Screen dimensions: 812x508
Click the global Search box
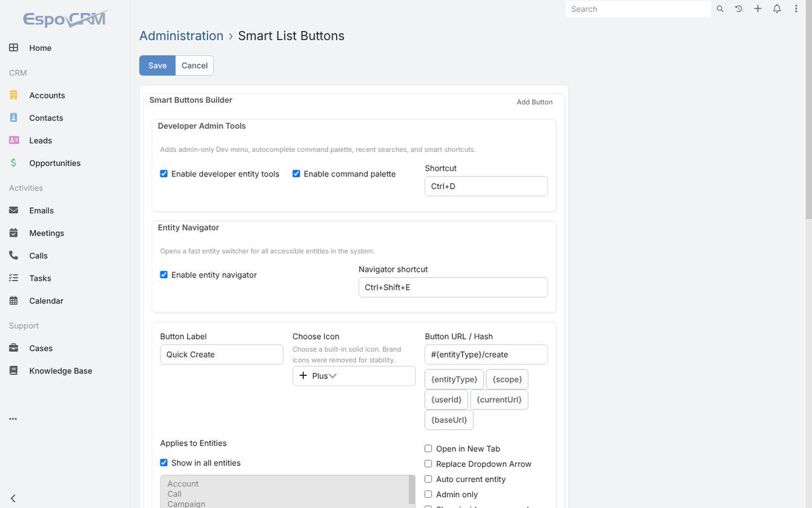click(x=638, y=9)
